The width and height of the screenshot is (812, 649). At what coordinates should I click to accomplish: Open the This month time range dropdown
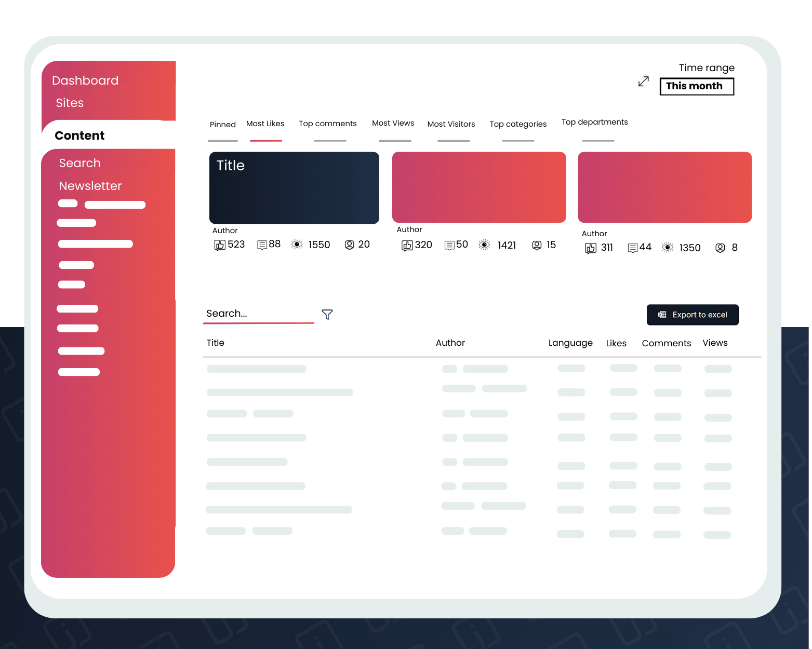tap(696, 86)
